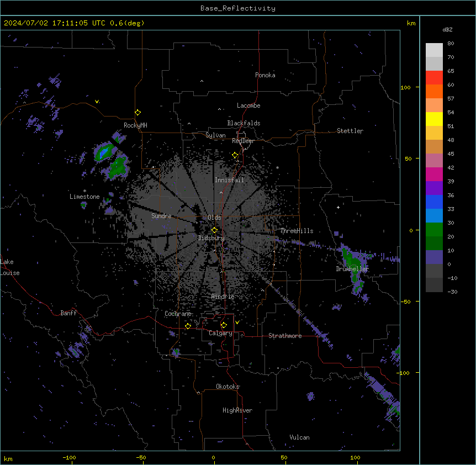Click the Stettler label
Image resolution: width=476 pixels, height=465 pixels.
coord(350,131)
